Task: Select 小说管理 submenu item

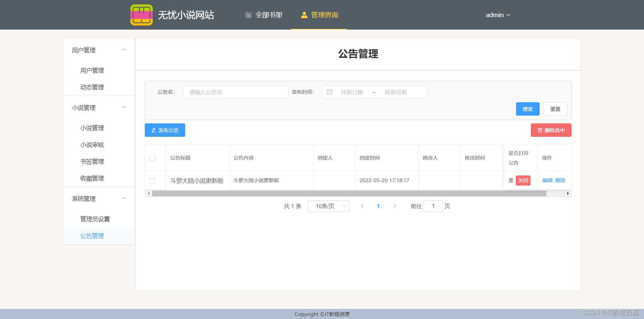Action: [99, 128]
